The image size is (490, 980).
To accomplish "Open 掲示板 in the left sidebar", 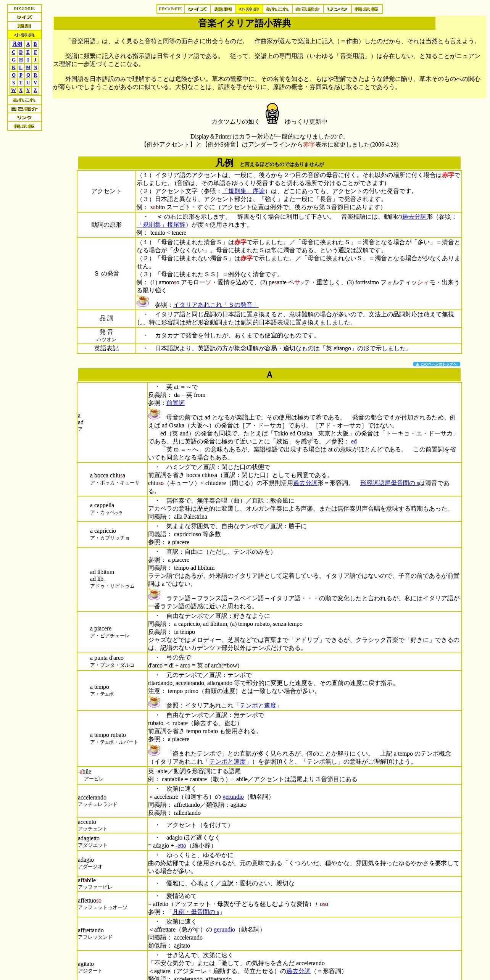I will pyautogui.click(x=24, y=126).
